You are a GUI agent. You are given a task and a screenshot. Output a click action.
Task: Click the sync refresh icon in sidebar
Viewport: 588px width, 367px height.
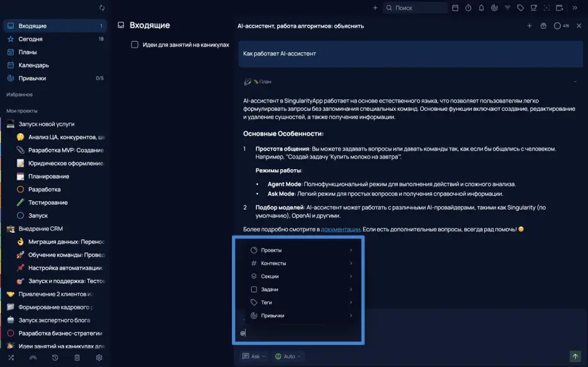click(x=102, y=8)
